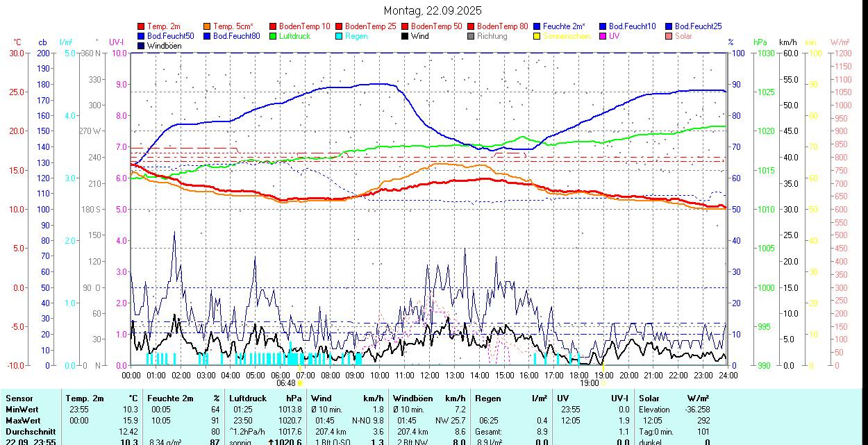Select the 'Luftdruck' legend label
This screenshot has height=445, width=868.
294,36
